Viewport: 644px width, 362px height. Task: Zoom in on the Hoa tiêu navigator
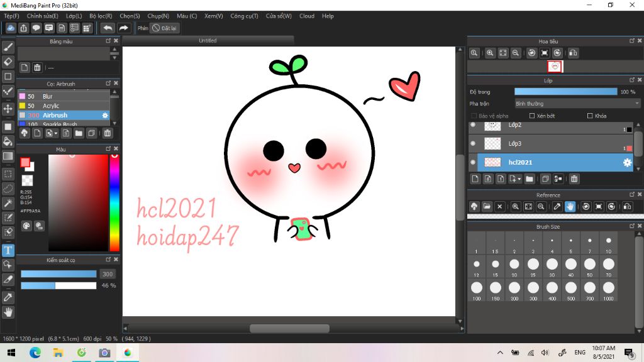click(x=490, y=53)
